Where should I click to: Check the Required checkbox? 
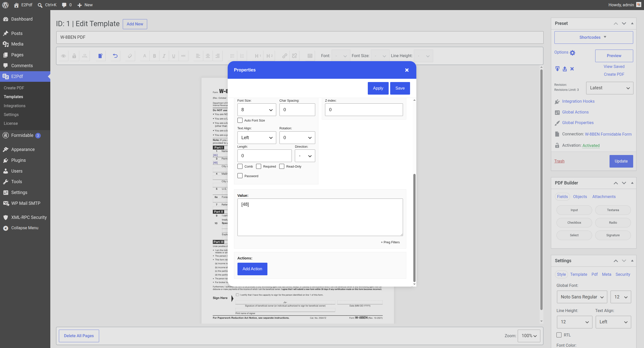tap(259, 166)
